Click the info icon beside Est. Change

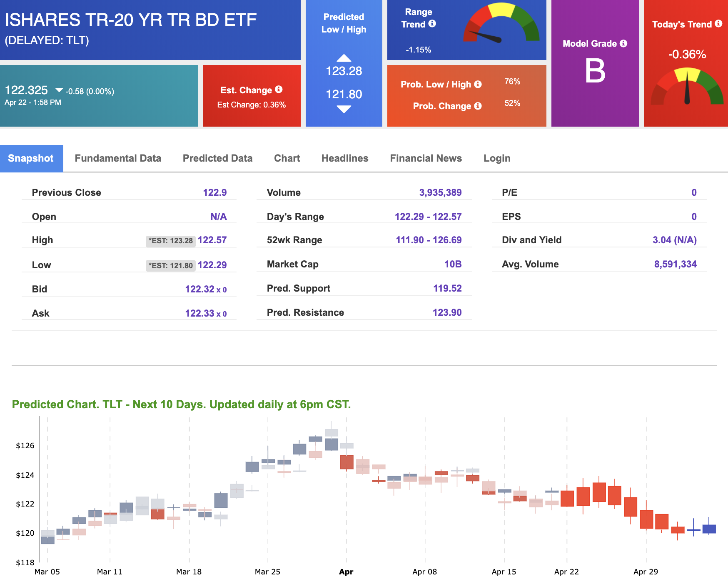pos(279,90)
